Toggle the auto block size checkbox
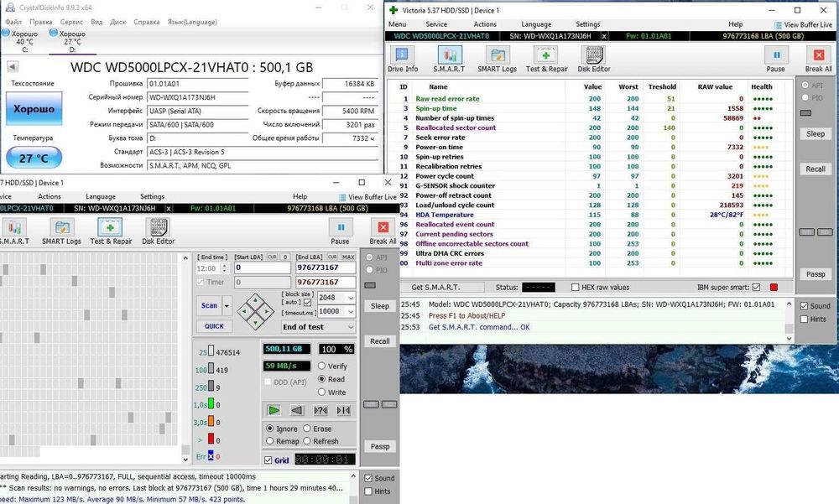Screen dimensions: 839x504 click(x=308, y=302)
